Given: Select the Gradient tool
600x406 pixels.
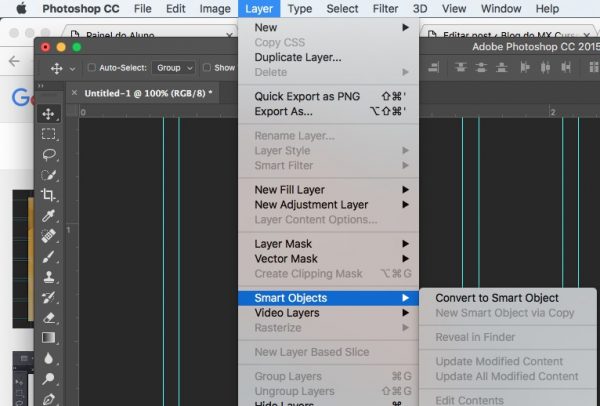Looking at the screenshot, I should (48, 338).
